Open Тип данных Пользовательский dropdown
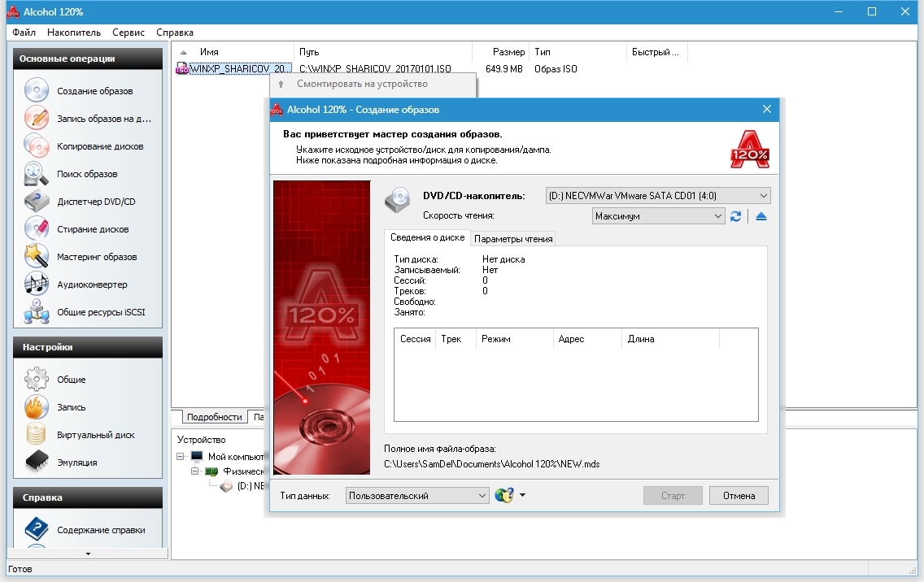Viewport: 924px width, 582px height. (x=482, y=496)
